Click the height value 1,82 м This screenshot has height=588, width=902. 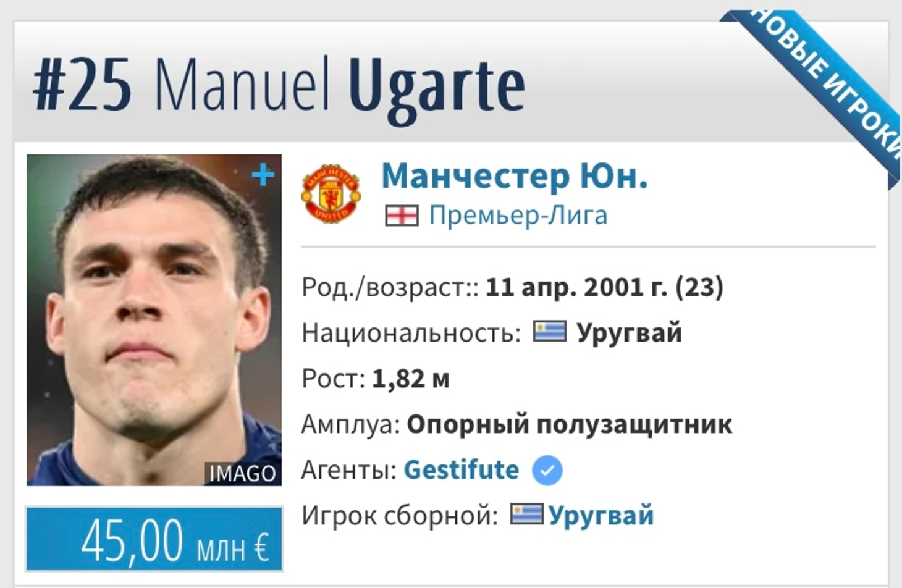(411, 379)
